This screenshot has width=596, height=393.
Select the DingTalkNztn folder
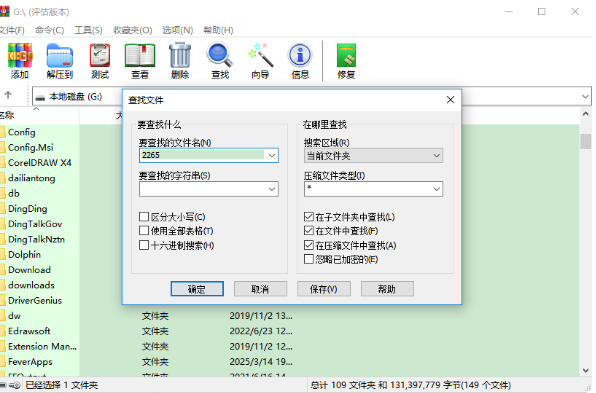36,239
